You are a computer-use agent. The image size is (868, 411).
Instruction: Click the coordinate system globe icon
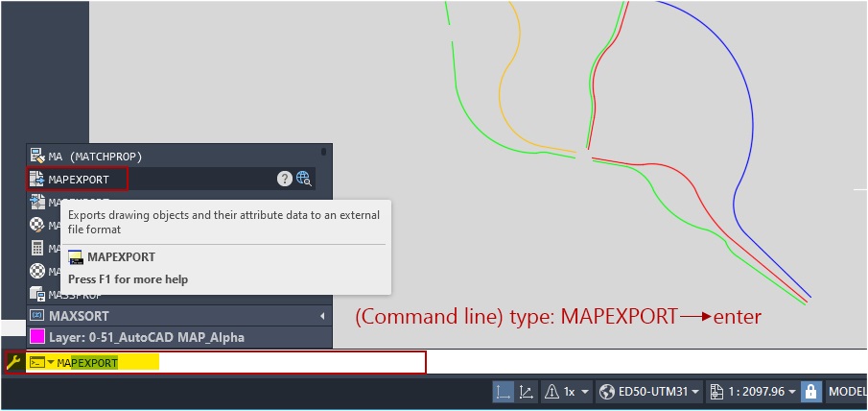(x=606, y=392)
